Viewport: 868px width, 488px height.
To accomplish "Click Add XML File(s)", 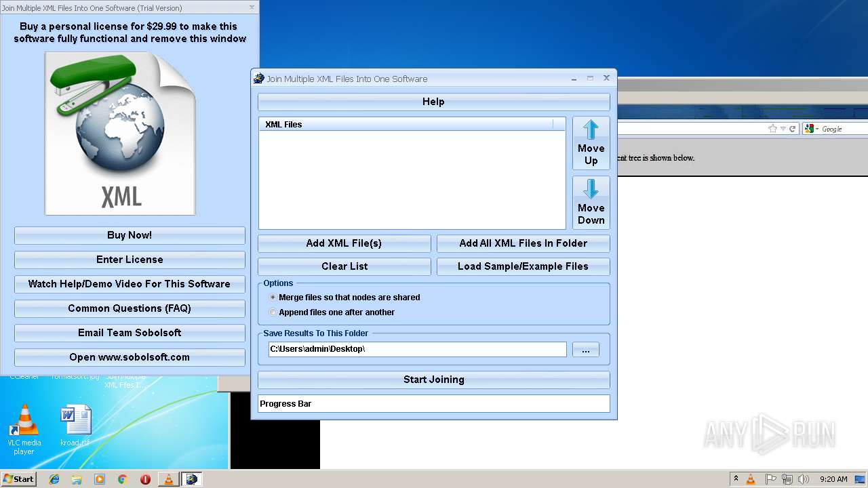I will click(344, 243).
